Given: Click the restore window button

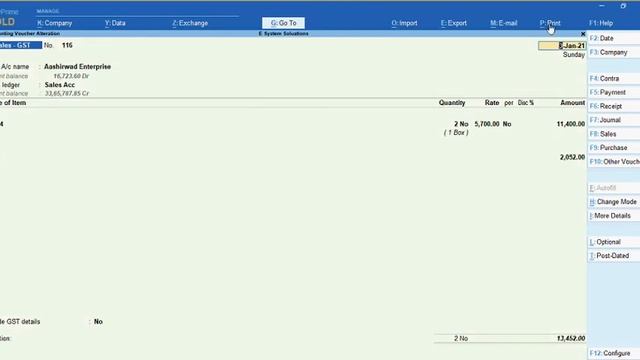Looking at the screenshot, I should pos(623,6).
